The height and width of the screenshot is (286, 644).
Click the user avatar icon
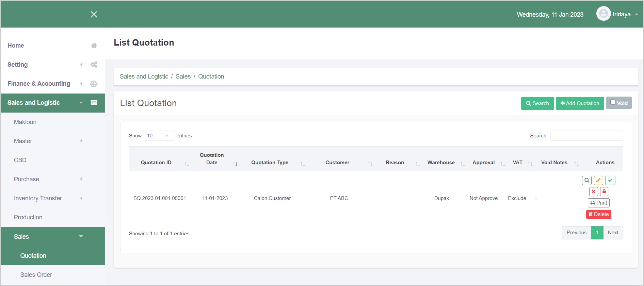pyautogui.click(x=603, y=14)
